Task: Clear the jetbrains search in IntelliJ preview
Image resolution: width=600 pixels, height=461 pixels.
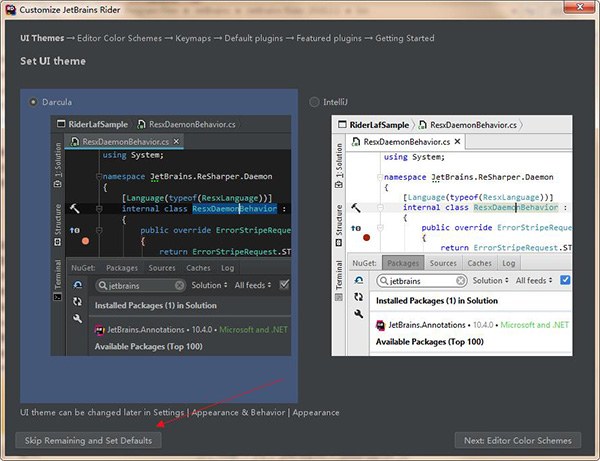Action: click(x=461, y=281)
